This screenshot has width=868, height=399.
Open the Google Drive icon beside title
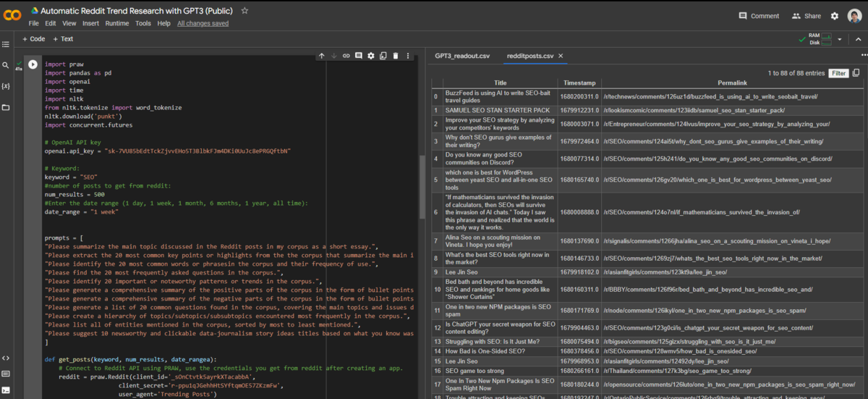coord(34,11)
